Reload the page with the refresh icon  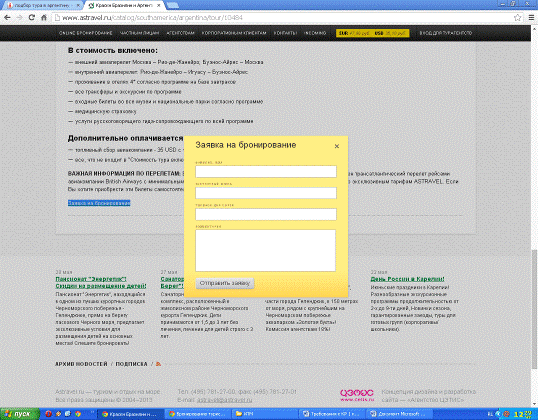pyautogui.click(x=32, y=18)
